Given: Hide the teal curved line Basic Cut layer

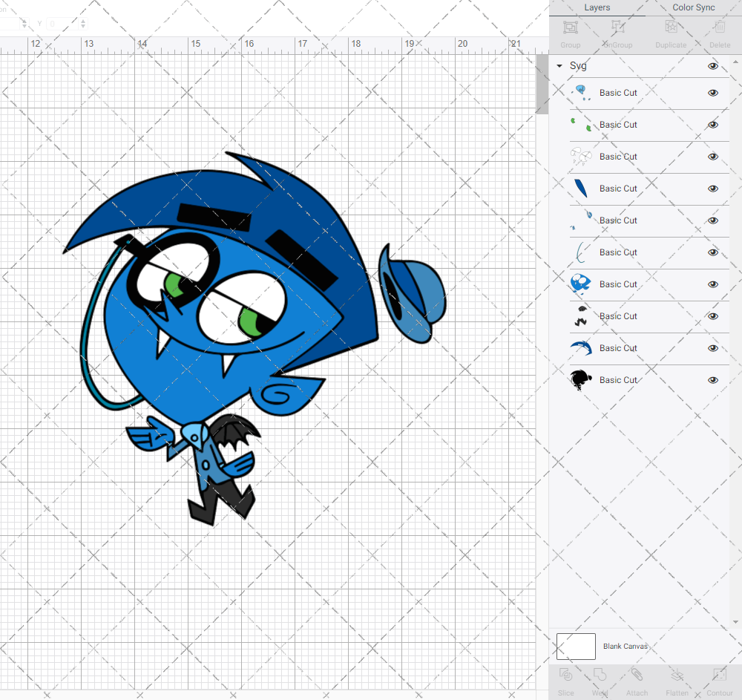Looking at the screenshot, I should 712,252.
